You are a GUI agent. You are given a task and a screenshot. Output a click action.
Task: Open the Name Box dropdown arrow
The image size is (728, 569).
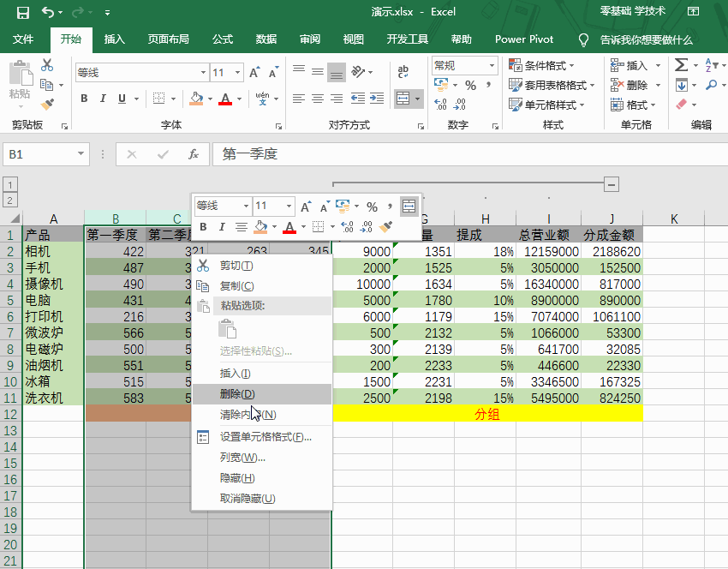[81, 153]
